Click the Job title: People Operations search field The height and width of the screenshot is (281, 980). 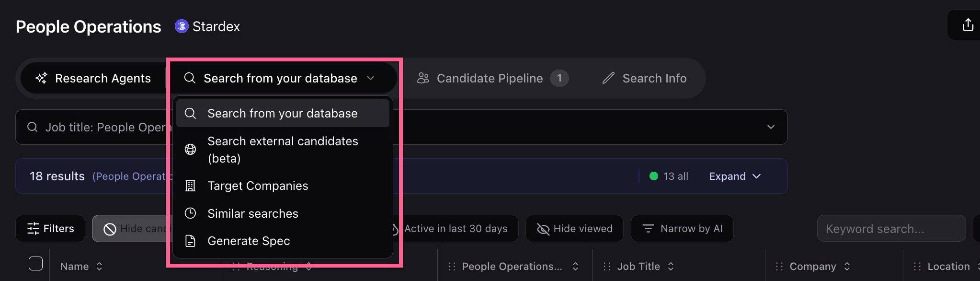tap(401, 127)
